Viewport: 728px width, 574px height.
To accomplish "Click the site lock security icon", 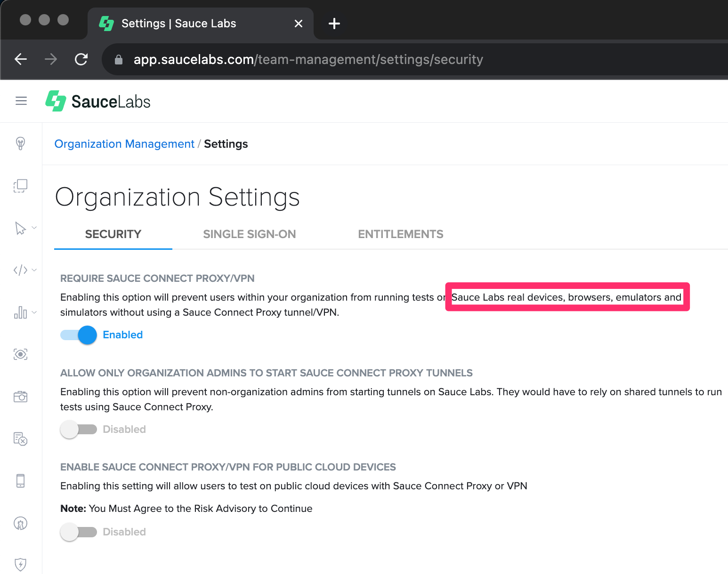I will pyautogui.click(x=119, y=60).
